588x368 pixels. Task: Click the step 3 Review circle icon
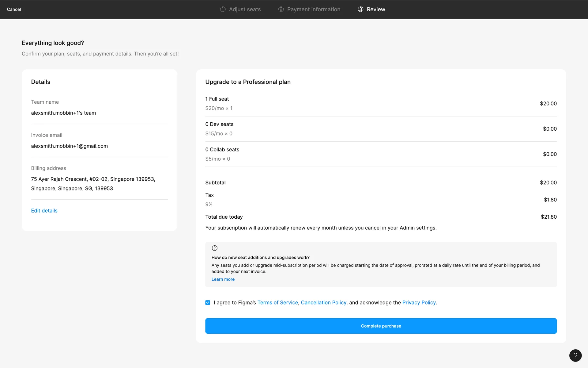coord(360,9)
